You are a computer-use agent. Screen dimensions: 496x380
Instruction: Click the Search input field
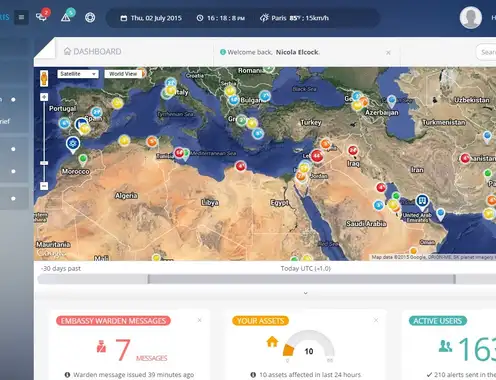pos(486,52)
